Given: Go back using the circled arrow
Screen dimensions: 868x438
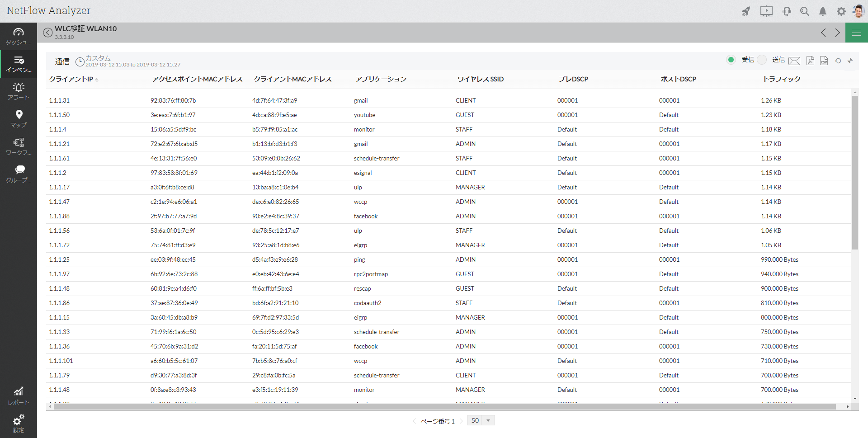Looking at the screenshot, I should click(x=48, y=33).
